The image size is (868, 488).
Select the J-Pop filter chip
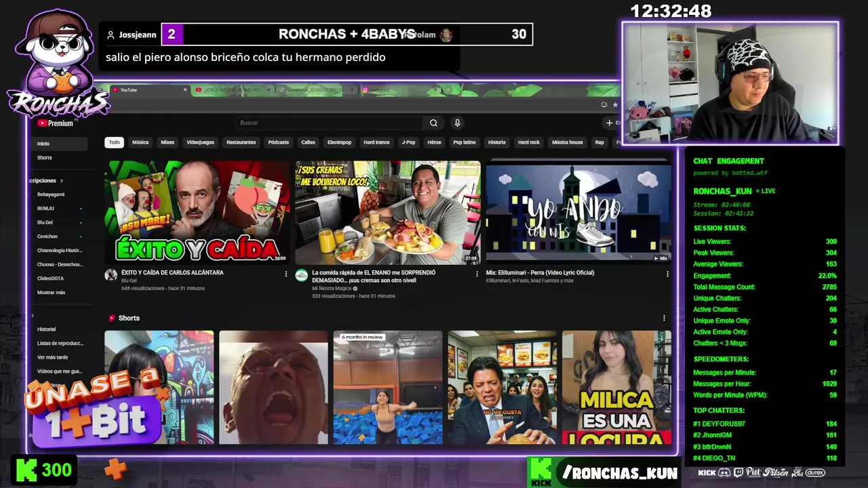(408, 142)
